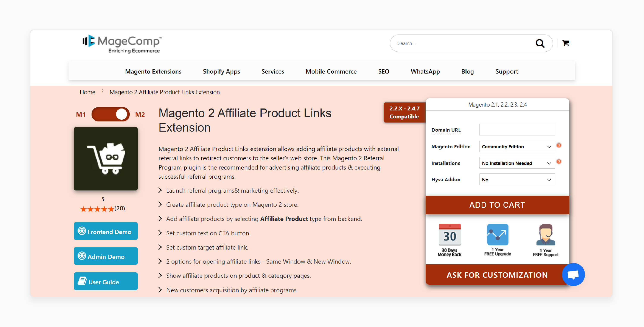Click 'Set custom text on CTA button' bullet
This screenshot has width=644, height=327.
click(x=208, y=233)
